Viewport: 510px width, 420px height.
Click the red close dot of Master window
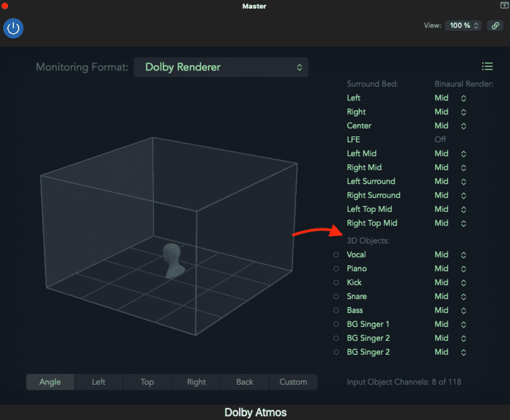coord(5,5)
